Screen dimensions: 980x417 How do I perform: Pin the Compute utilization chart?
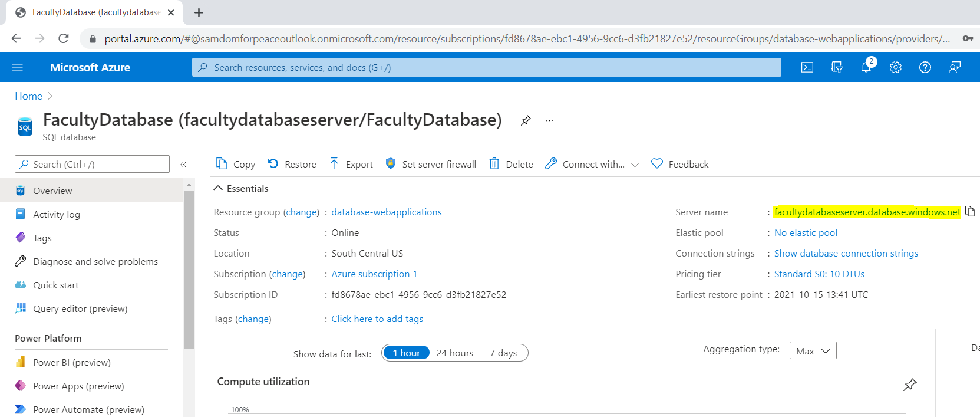pyautogui.click(x=910, y=385)
